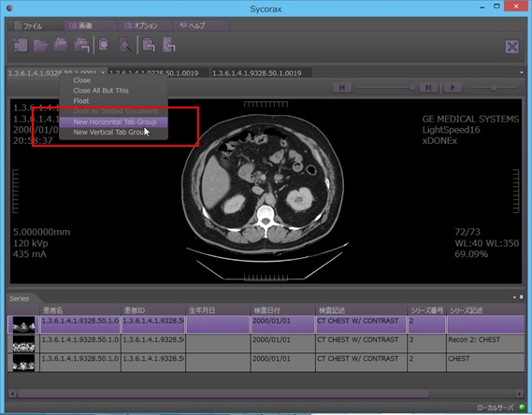This screenshot has width=532, height=415.
Task: Expand the Series panel options arrow
Action: (x=514, y=297)
